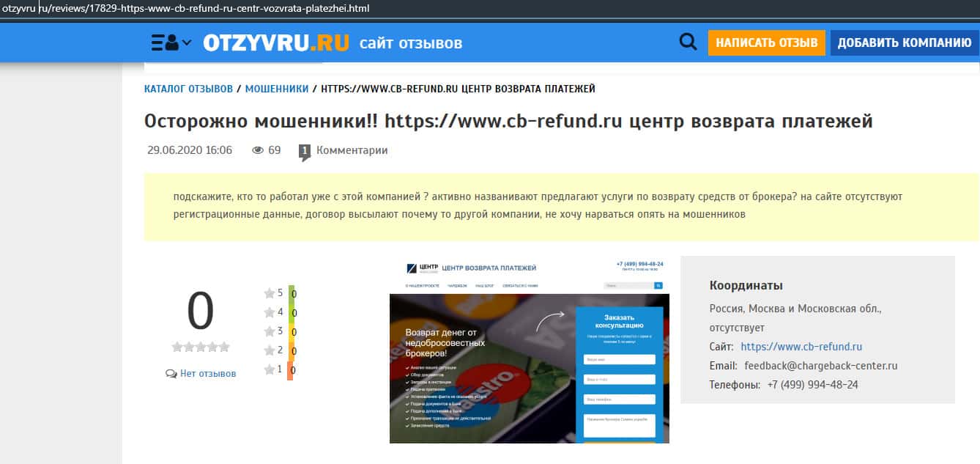
Task: Open the Нет отзывов link
Action: click(x=208, y=373)
